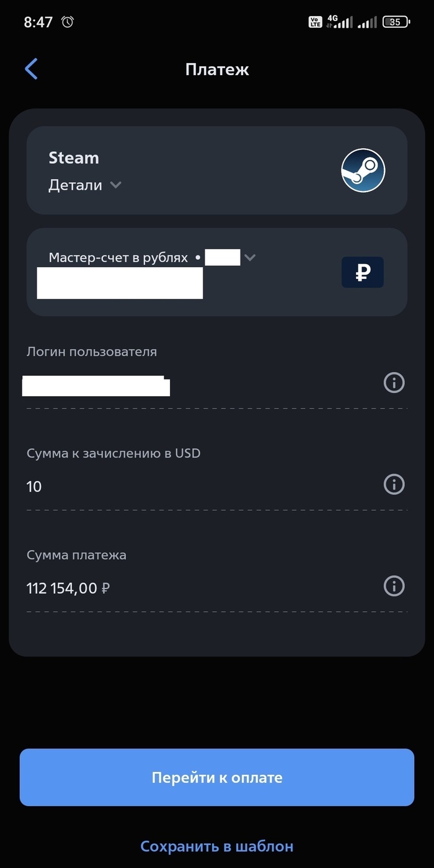434x868 pixels.
Task: Tap the Сохранить в шаблон link
Action: (217, 845)
